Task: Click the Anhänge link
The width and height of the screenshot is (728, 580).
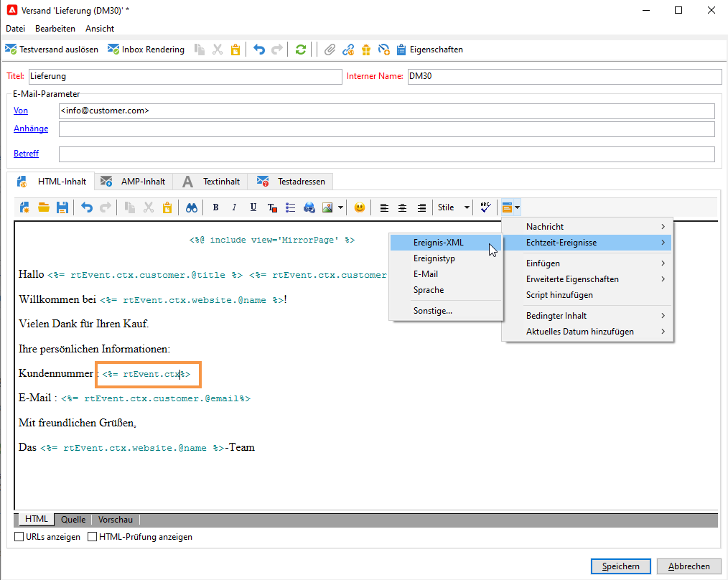Action: pyautogui.click(x=31, y=128)
